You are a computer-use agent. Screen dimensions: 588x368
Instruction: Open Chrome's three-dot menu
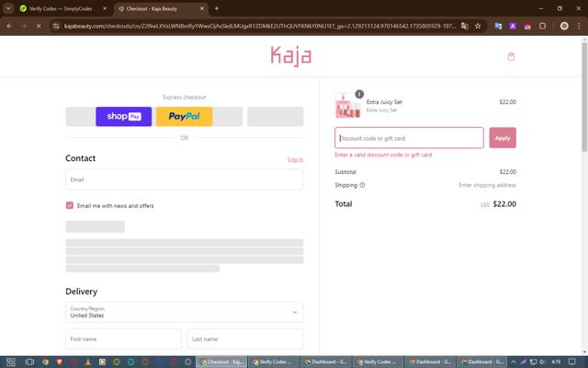[579, 26]
